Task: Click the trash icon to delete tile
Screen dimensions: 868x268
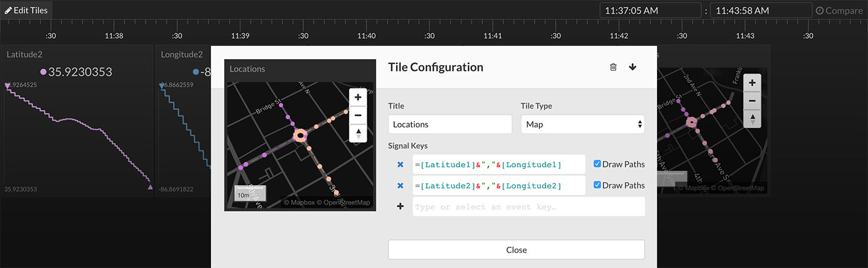Action: (x=613, y=67)
